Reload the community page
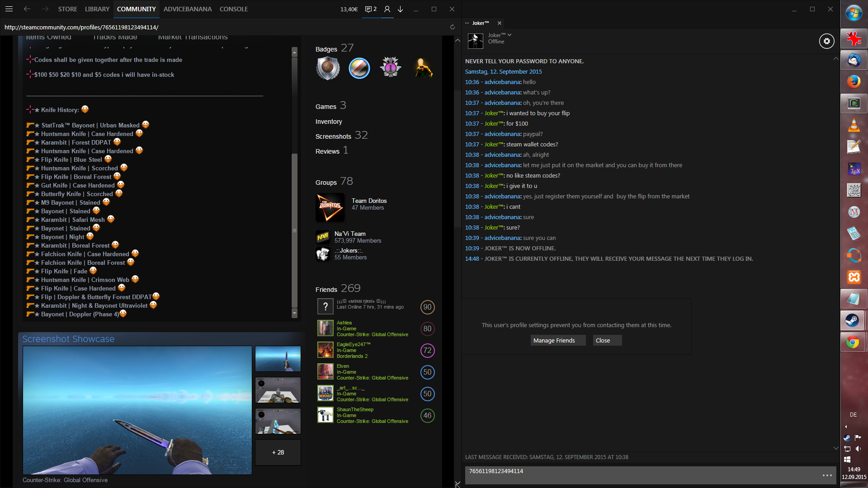868x488 pixels. click(x=452, y=27)
